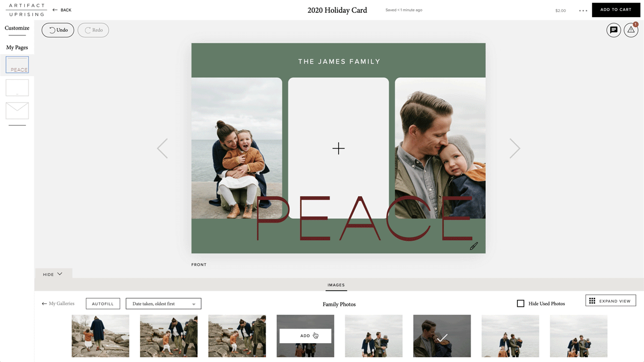Image resolution: width=644 pixels, height=362 pixels.
Task: Open the three-dots more options menu
Action: point(583,10)
